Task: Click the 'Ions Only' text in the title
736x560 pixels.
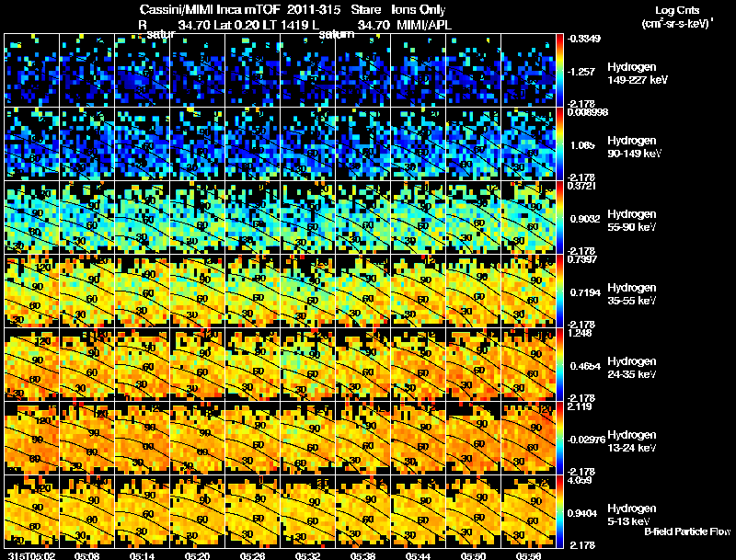Action: click(x=419, y=9)
